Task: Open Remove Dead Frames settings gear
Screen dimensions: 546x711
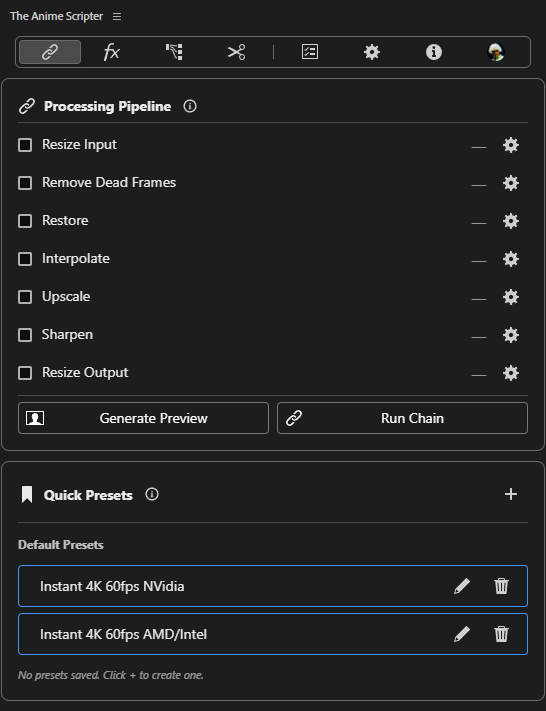Action: pyautogui.click(x=511, y=183)
